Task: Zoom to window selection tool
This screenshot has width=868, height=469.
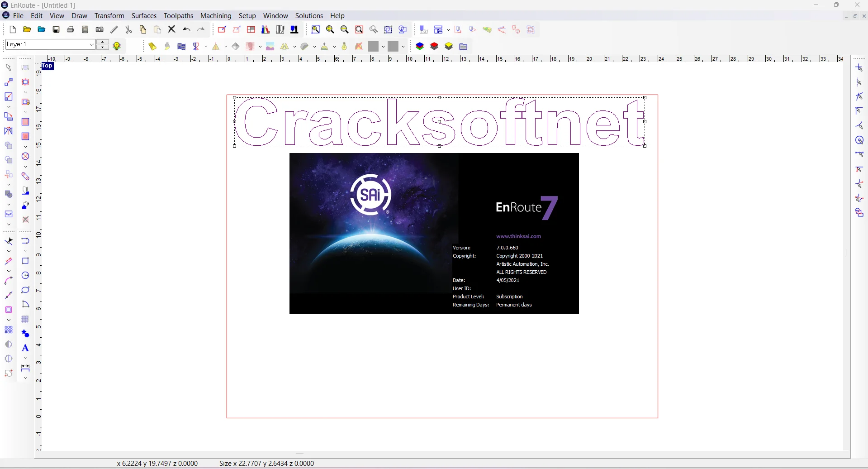Action: [x=316, y=30]
